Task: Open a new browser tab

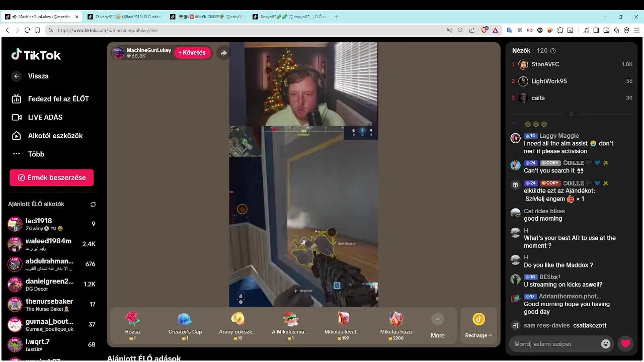Action: (337, 17)
